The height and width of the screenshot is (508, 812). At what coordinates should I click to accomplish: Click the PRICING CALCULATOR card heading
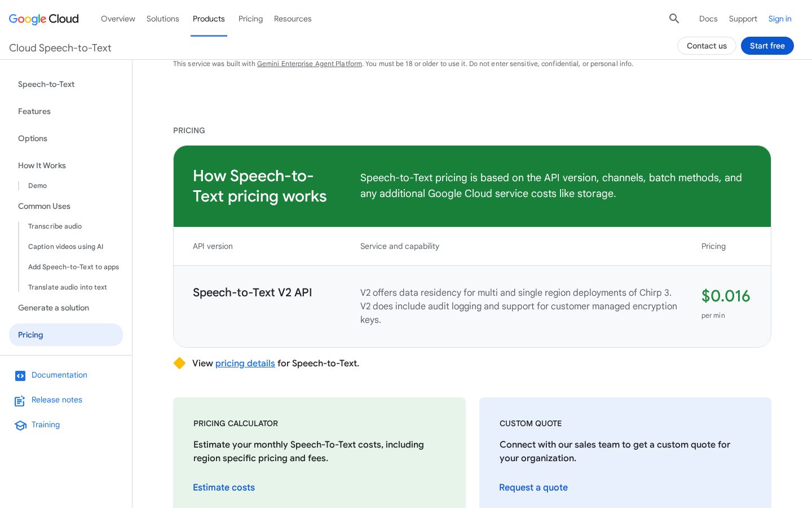click(x=236, y=423)
